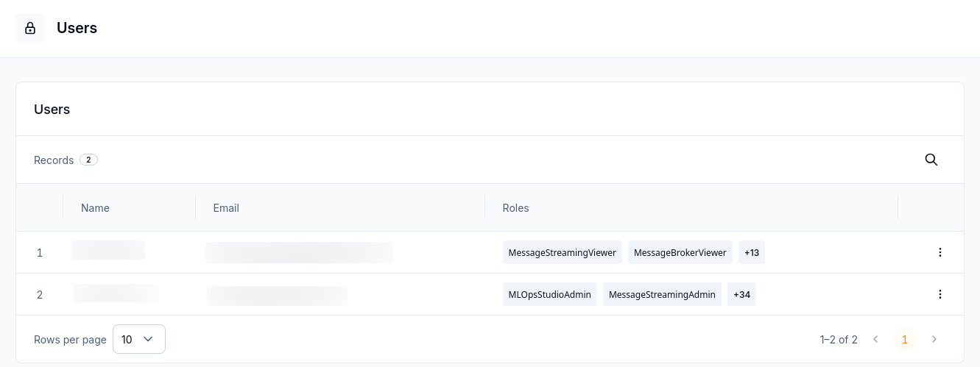Viewport: 980px width, 367px height.
Task: Click the blurred name in row 1
Action: click(x=108, y=250)
